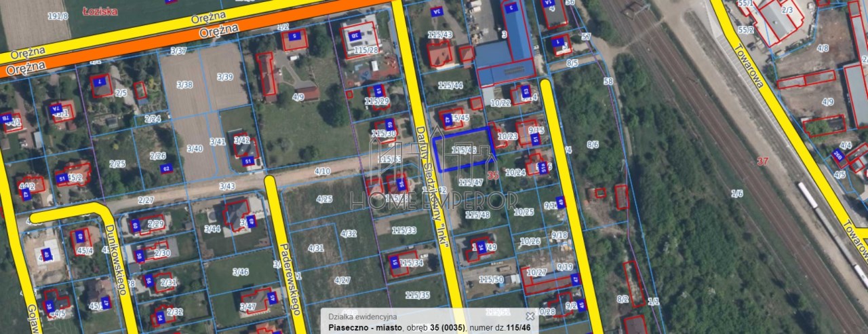Click parcel 3/46

point(240,272)
